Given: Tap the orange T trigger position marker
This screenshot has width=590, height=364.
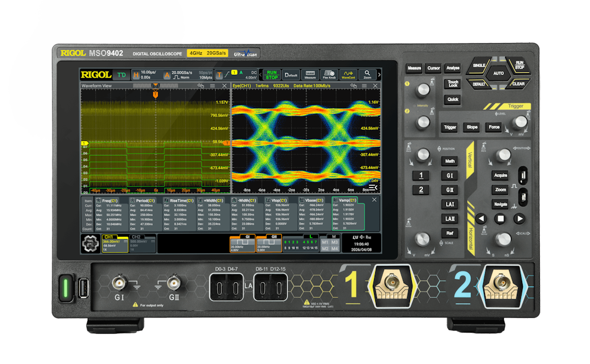Looking at the screenshot, I should click(155, 95).
